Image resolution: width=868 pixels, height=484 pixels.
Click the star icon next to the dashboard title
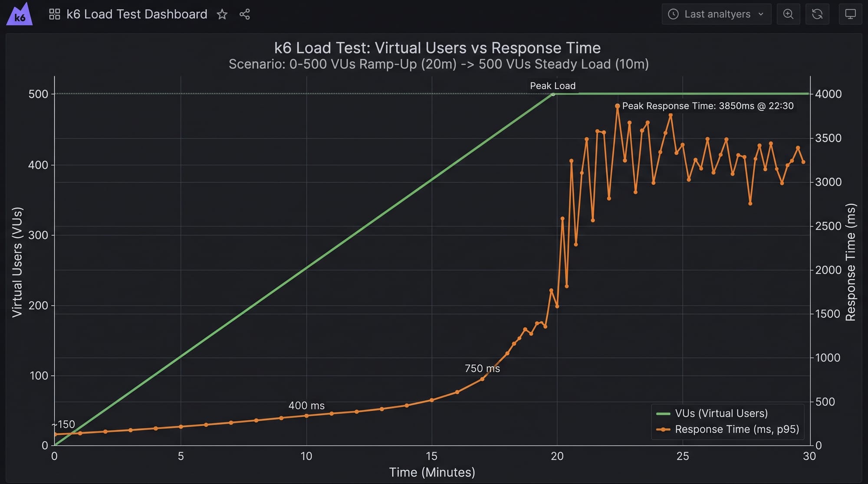click(x=222, y=14)
